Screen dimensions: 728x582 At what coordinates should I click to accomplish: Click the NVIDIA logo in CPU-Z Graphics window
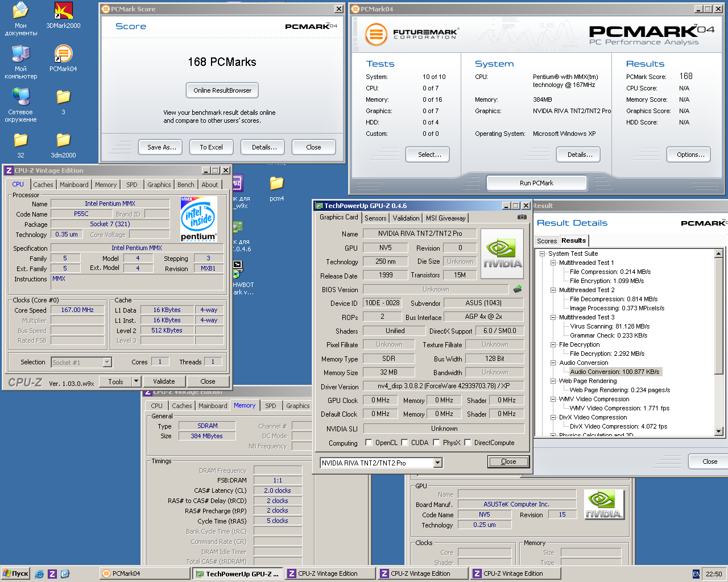(x=604, y=504)
